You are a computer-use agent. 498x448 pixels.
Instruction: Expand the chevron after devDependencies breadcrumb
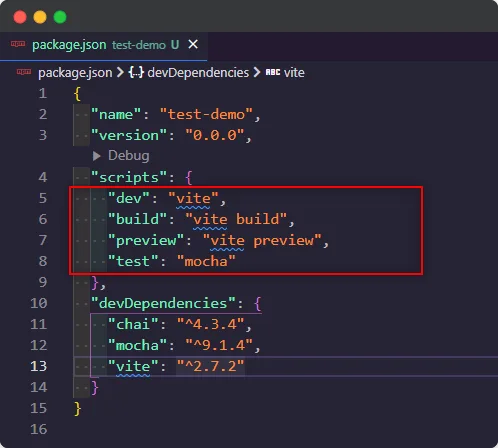(257, 72)
